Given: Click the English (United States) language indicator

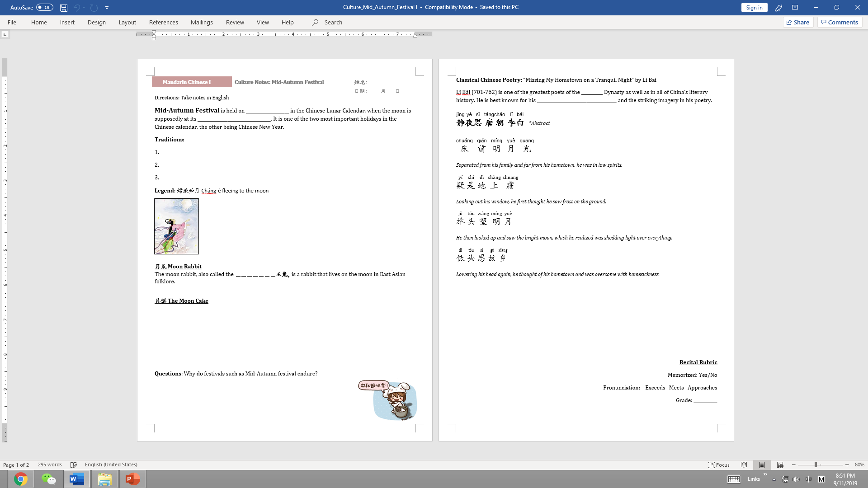Looking at the screenshot, I should 111,465.
